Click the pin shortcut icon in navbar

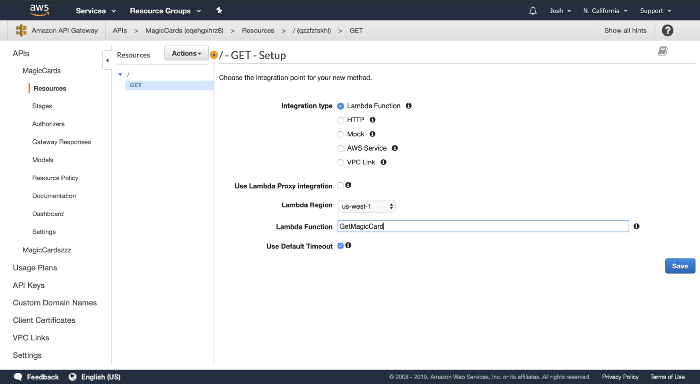pos(219,10)
